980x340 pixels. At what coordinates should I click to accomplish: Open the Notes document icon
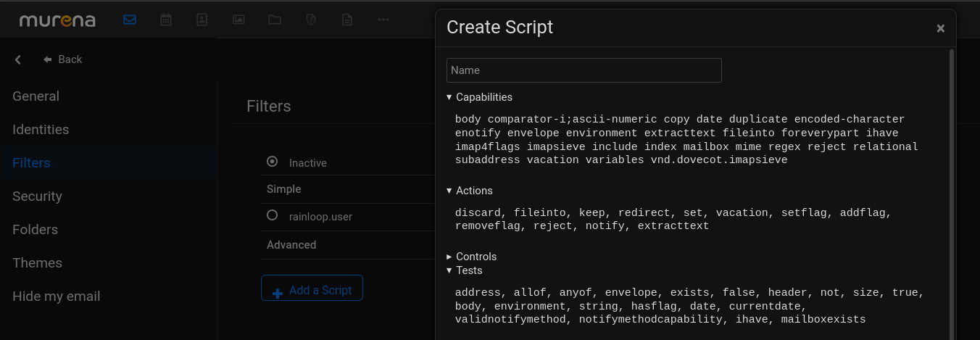coord(347,20)
